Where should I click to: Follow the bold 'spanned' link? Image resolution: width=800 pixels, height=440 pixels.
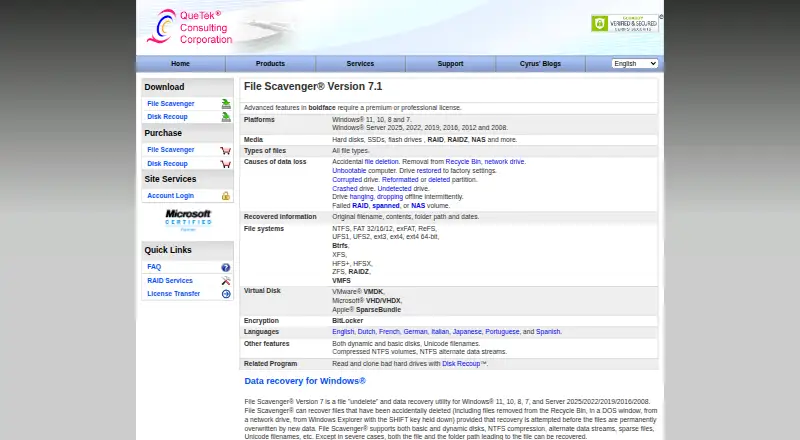[x=386, y=206]
